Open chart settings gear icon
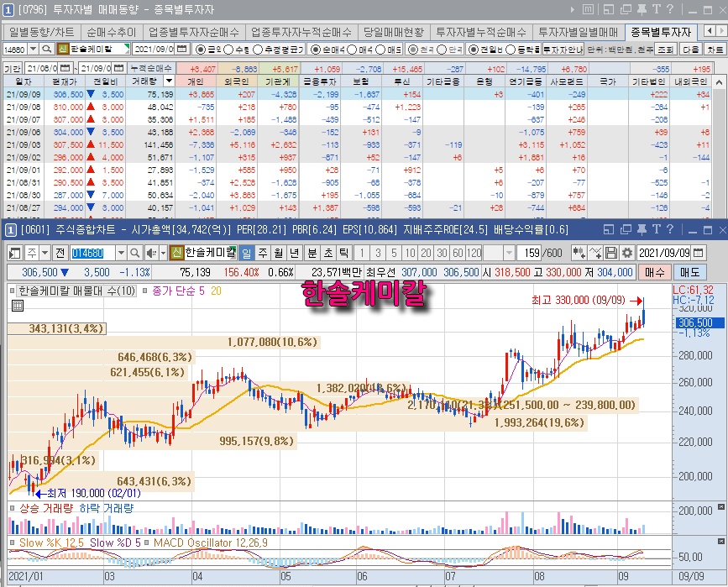 tap(626, 253)
